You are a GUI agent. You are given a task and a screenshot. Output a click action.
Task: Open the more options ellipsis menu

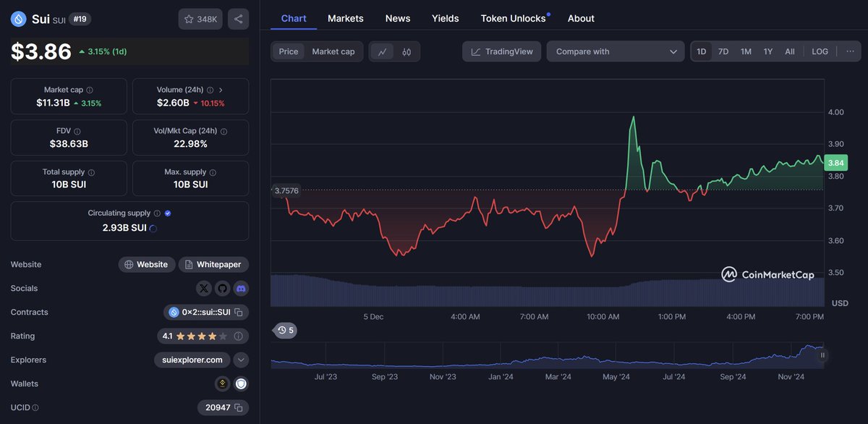pyautogui.click(x=851, y=51)
